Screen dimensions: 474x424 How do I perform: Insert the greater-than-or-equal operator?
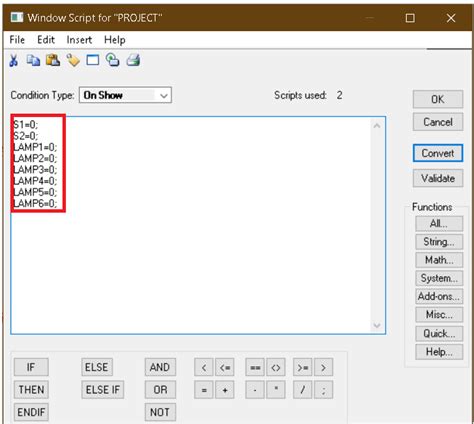(x=303, y=367)
